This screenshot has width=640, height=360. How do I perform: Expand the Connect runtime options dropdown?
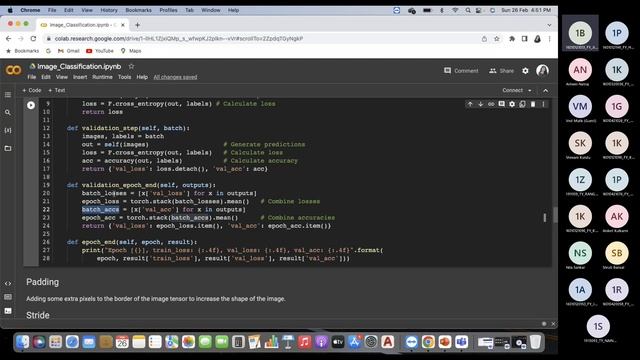530,91
